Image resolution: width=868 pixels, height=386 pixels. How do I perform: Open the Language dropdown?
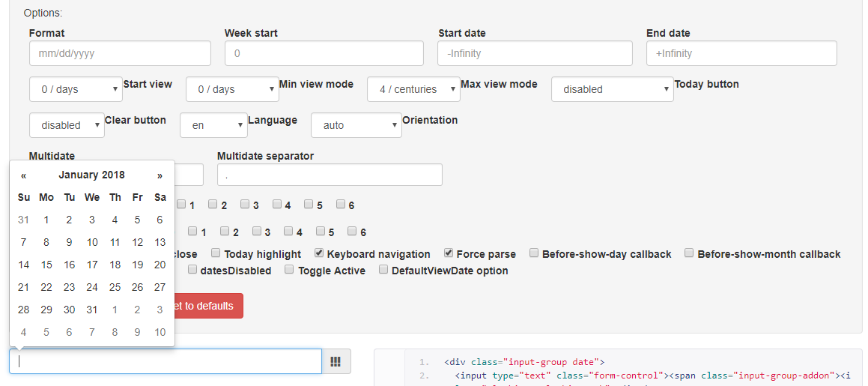tap(213, 125)
